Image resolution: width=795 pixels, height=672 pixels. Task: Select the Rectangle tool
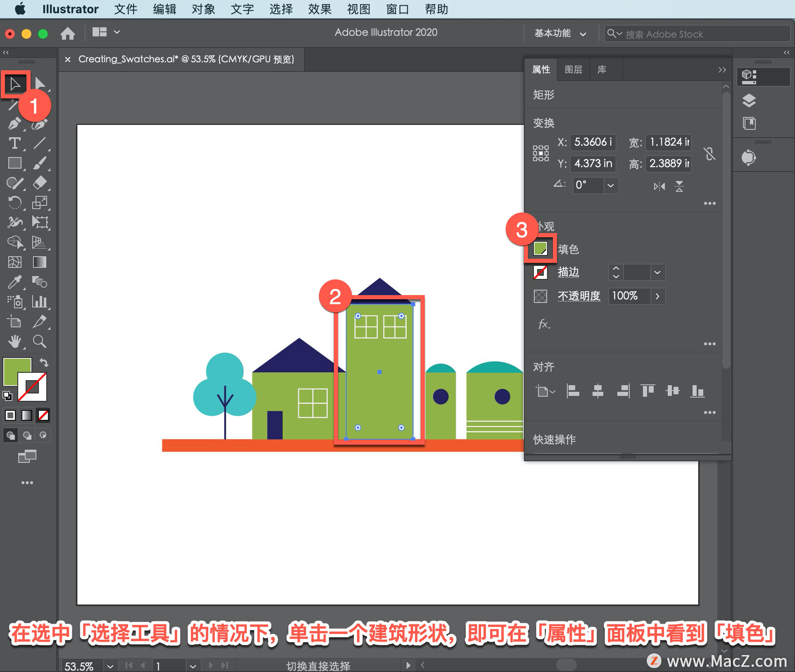pos(14,163)
